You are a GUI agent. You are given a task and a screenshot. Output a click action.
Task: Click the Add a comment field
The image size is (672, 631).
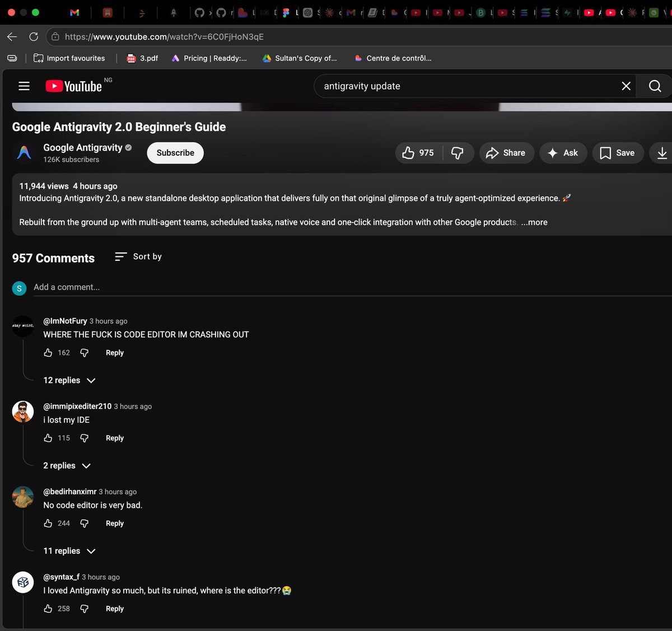tap(353, 287)
